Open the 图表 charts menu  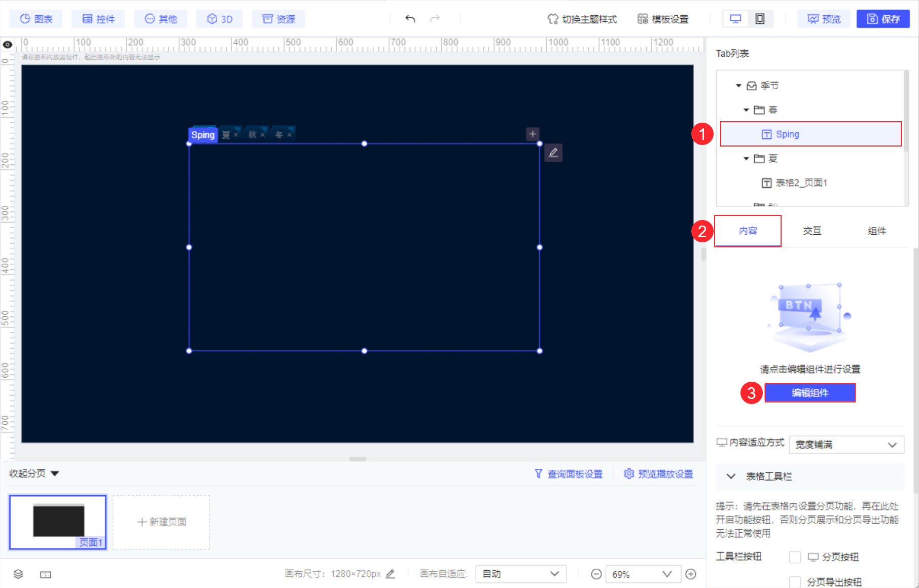coord(36,19)
